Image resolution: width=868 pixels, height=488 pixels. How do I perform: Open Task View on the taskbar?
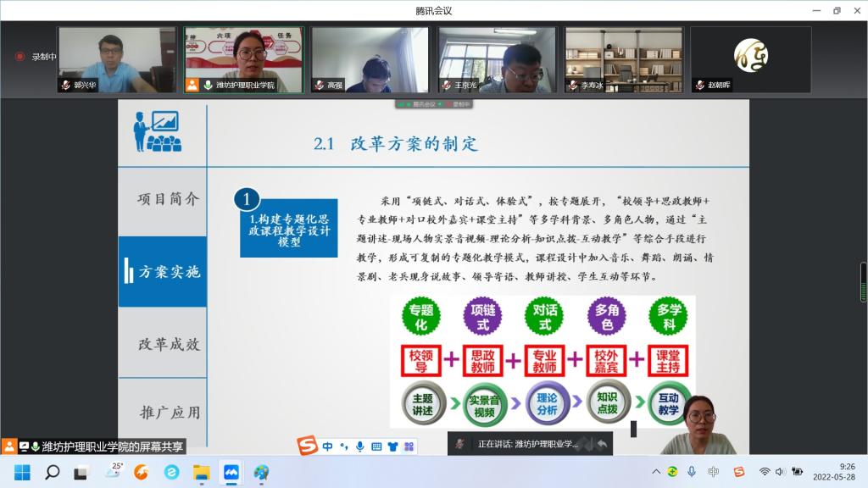pos(81,473)
